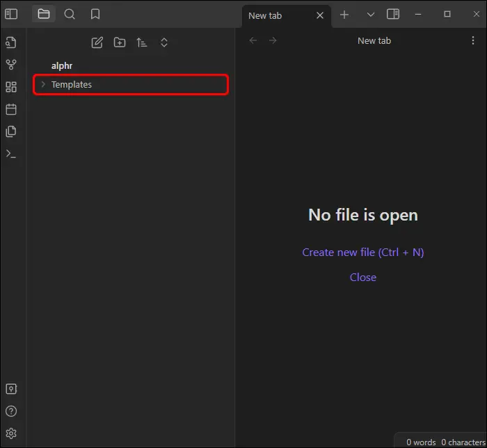Select the Templates folder row
The image size is (487, 448).
coord(131,84)
